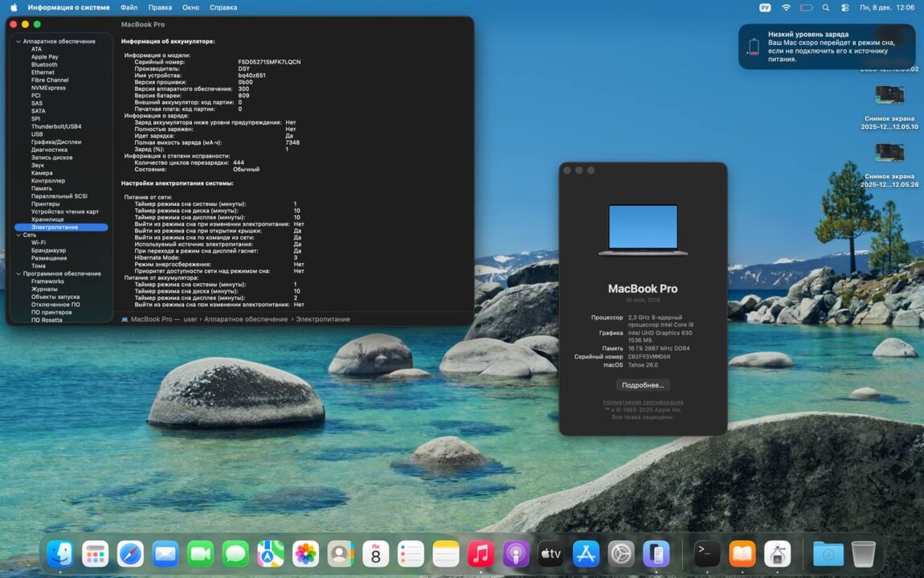Select Bluetooth in the hardware list
The width and height of the screenshot is (924, 578).
[44, 64]
